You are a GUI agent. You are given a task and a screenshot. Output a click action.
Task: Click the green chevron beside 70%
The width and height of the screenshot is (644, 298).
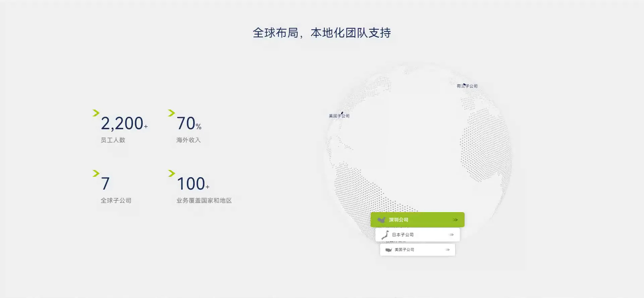(x=171, y=113)
